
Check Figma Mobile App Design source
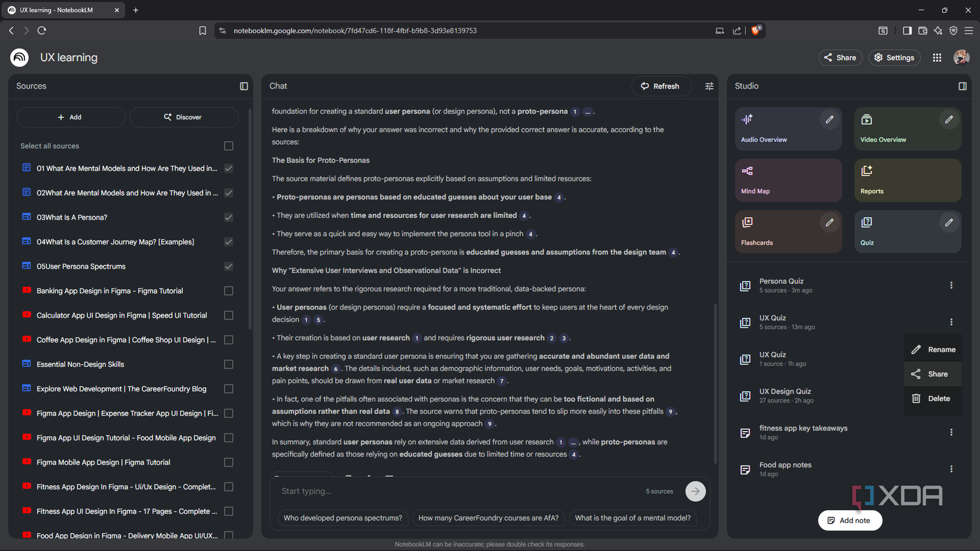coord(229,463)
